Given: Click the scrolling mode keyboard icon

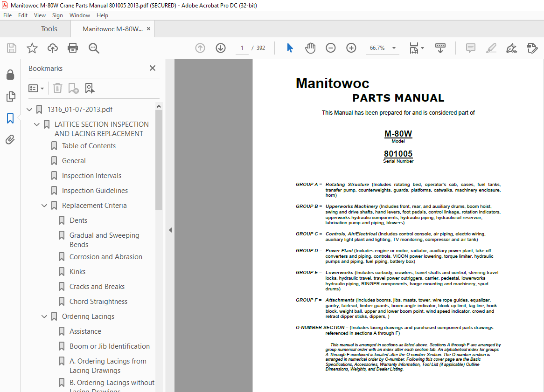Looking at the screenshot, I should tap(440, 48).
